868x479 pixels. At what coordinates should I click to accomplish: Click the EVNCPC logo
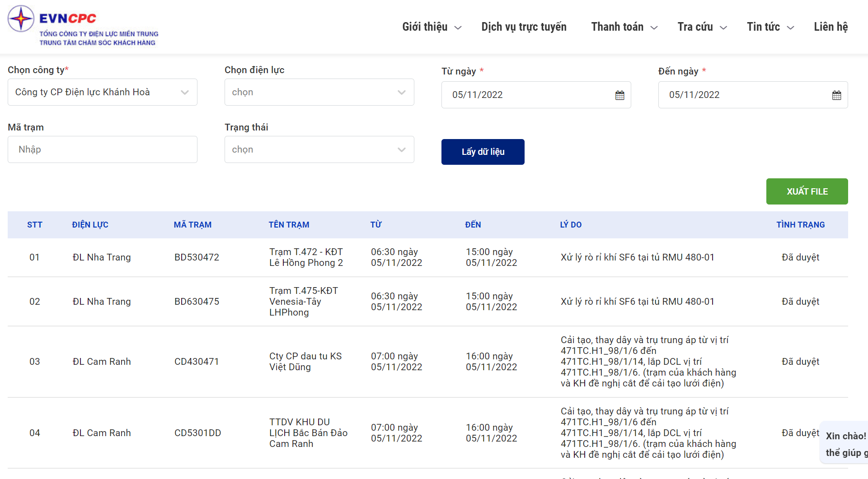(x=83, y=26)
